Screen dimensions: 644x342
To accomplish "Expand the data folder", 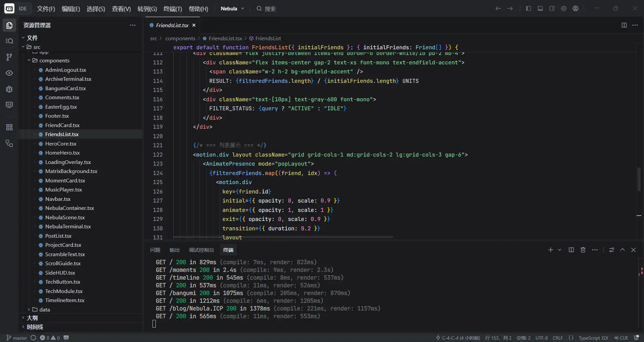I will tap(44, 309).
